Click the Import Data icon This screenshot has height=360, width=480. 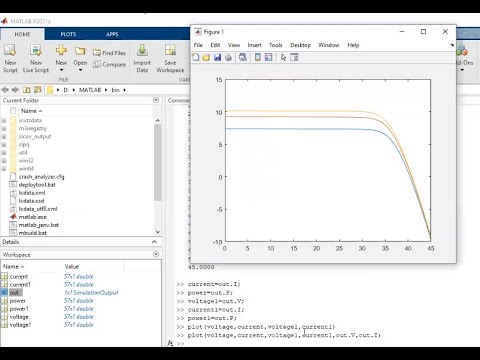(142, 51)
